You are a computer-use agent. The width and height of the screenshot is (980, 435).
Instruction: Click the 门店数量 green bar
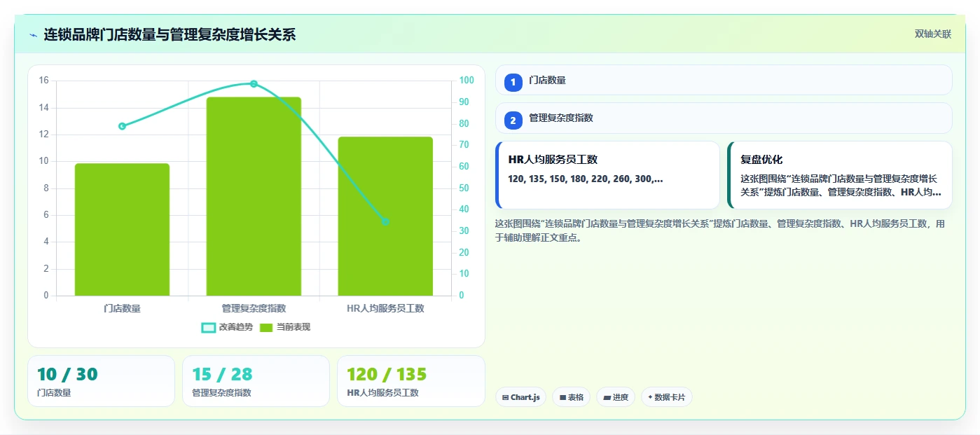122,230
